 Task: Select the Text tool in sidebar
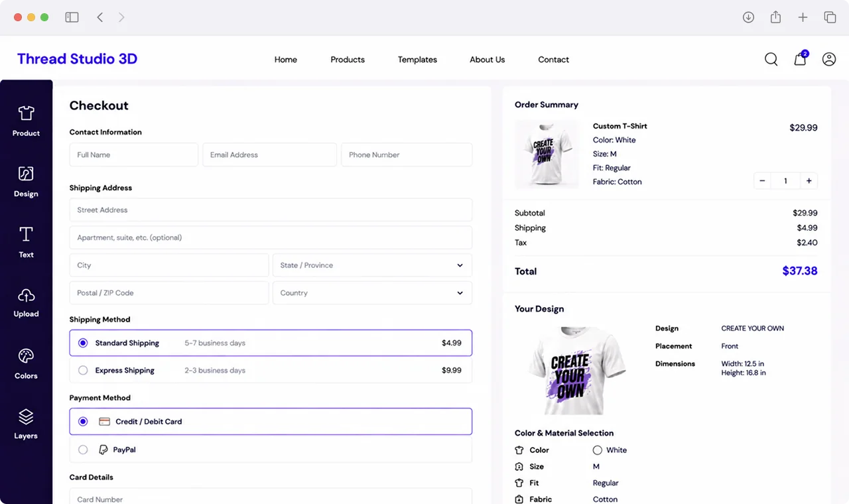(26, 242)
